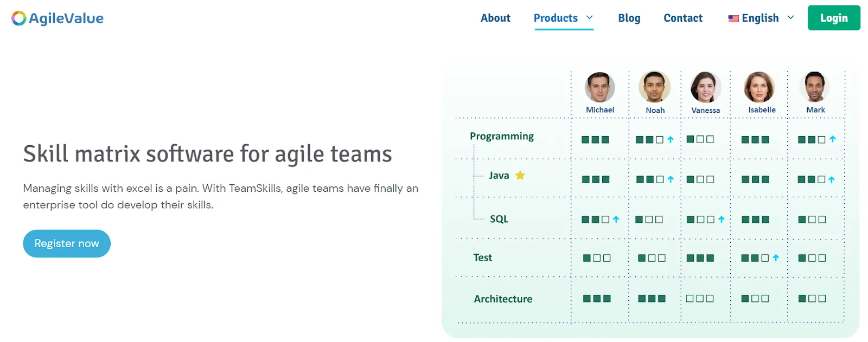This screenshot has height=342, width=868.
Task: Select the "Test" skill row label
Action: (482, 257)
